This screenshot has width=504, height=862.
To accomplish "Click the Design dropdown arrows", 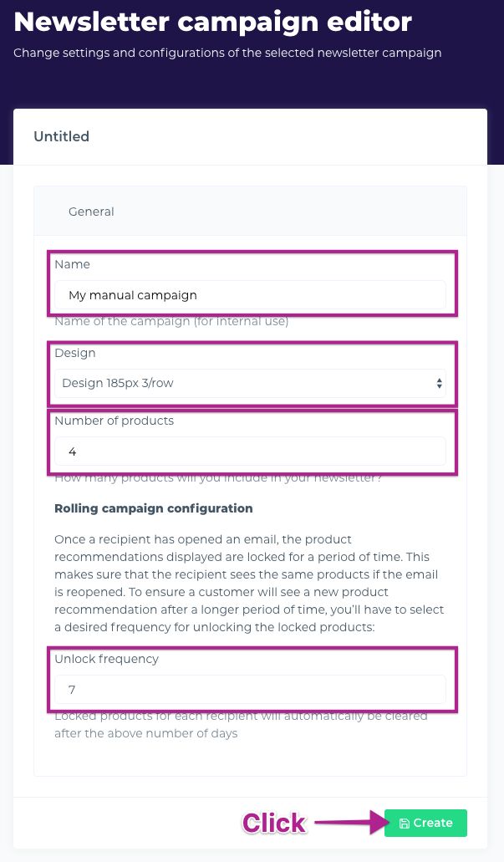I will tap(440, 384).
